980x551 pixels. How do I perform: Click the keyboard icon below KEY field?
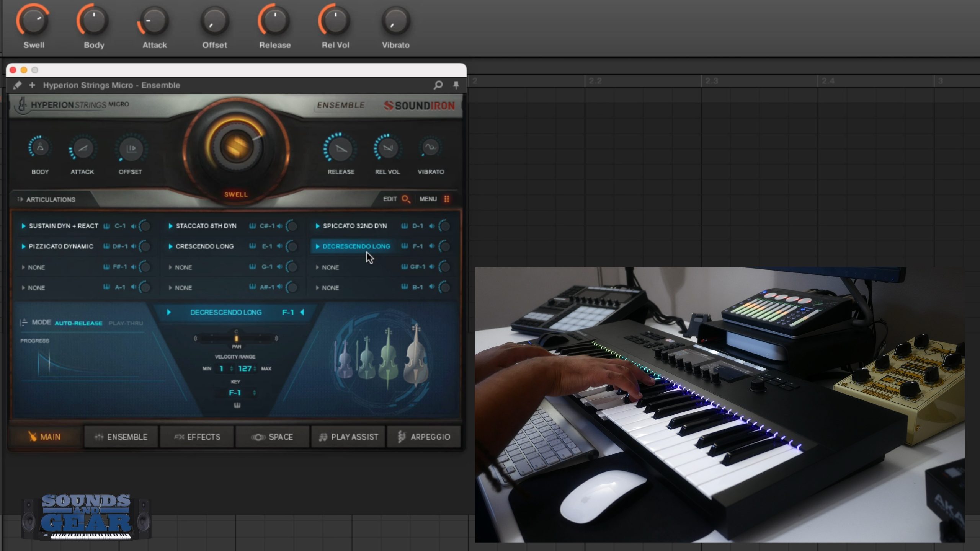click(237, 405)
